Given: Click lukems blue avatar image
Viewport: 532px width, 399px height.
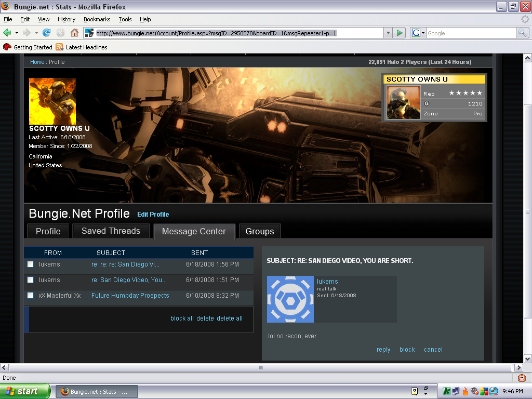Looking at the screenshot, I should point(290,299).
